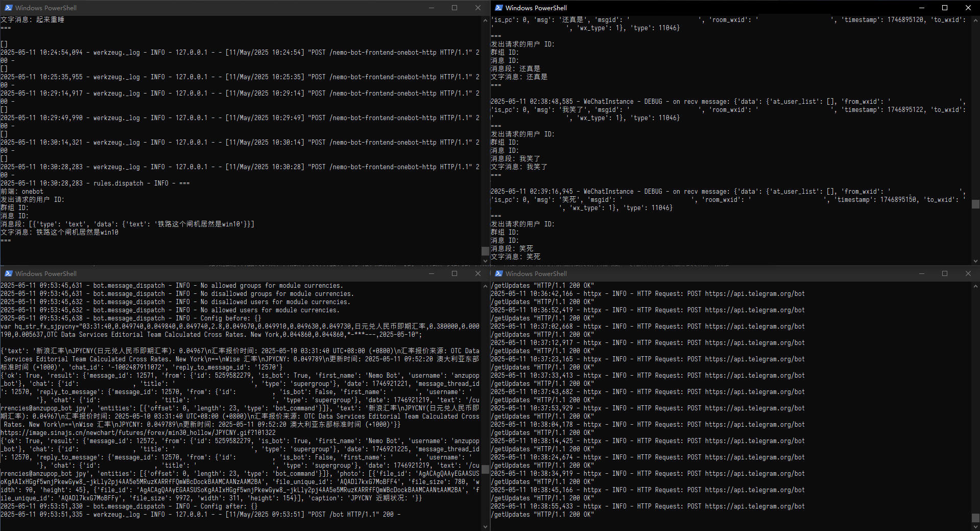Image resolution: width=980 pixels, height=531 pixels.
Task: Minimize the bot.message_dispatch PowerShell window
Action: pos(432,273)
